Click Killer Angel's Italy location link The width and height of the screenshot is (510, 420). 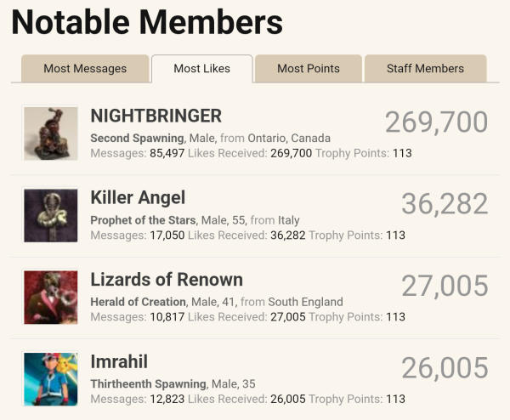(x=289, y=220)
